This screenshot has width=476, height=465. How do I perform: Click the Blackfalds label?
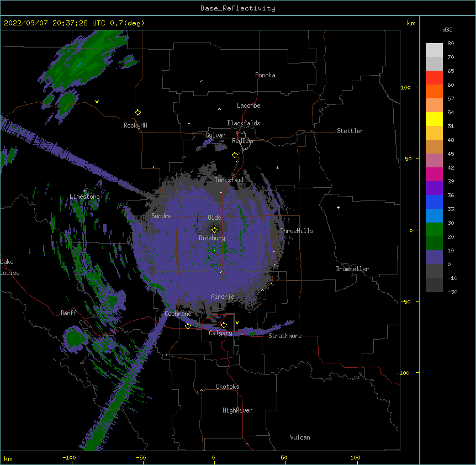tap(244, 123)
